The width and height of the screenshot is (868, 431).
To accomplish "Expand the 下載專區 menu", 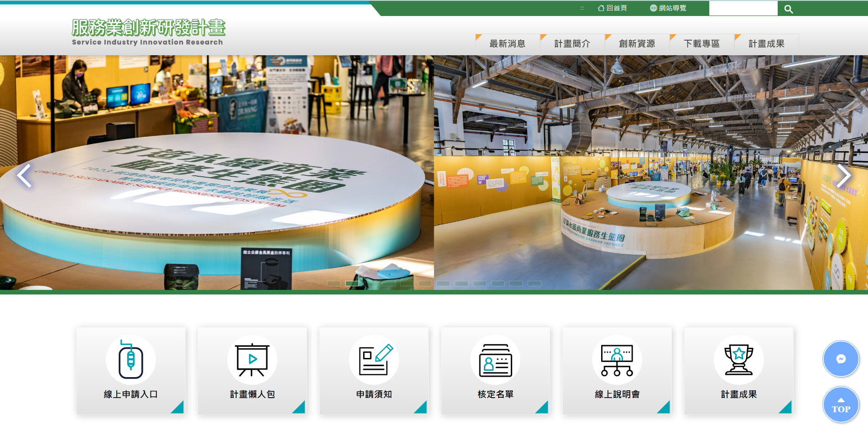I will [702, 44].
